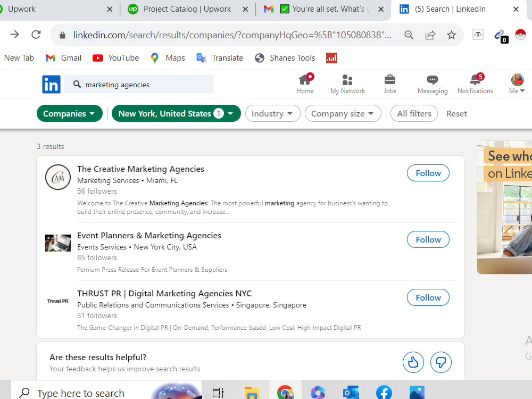Screen dimensions: 532x399
Task: Click the red chart bookmark icon
Action: pos(331,58)
